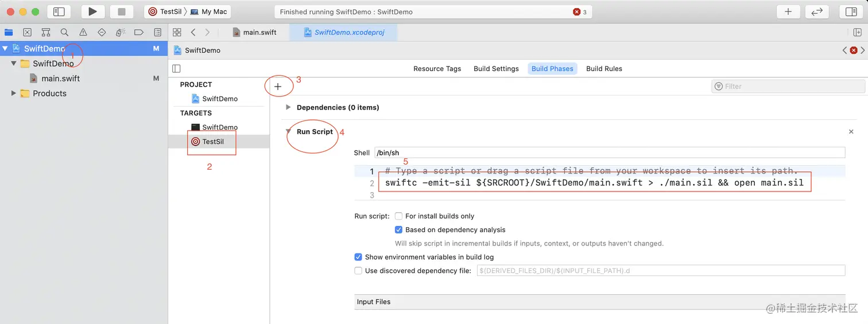Click the Input Files header

(600, 302)
